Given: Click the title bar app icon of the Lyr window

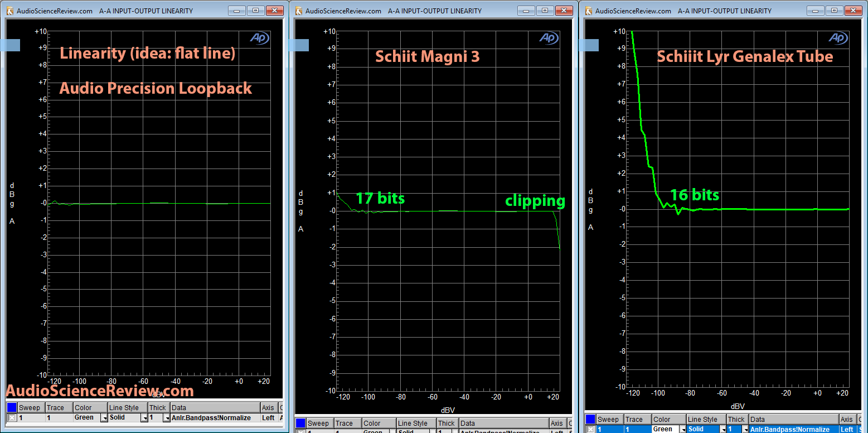Looking at the screenshot, I should [x=588, y=11].
